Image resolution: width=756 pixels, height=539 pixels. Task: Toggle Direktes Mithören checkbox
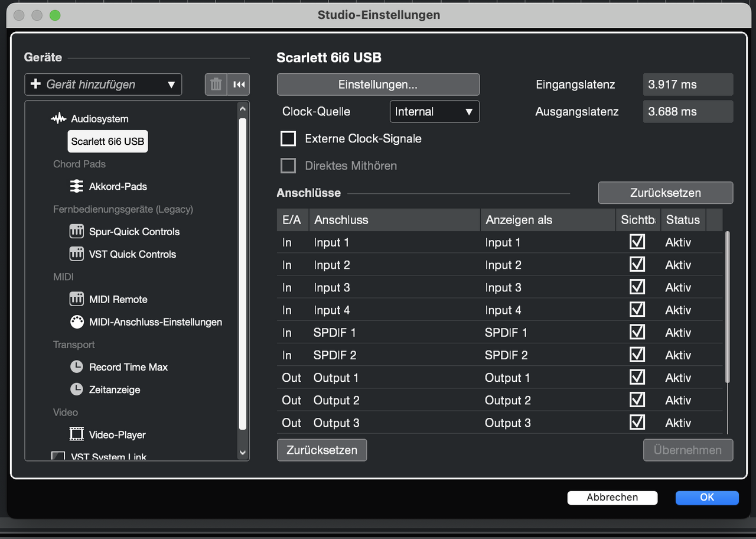click(x=288, y=165)
